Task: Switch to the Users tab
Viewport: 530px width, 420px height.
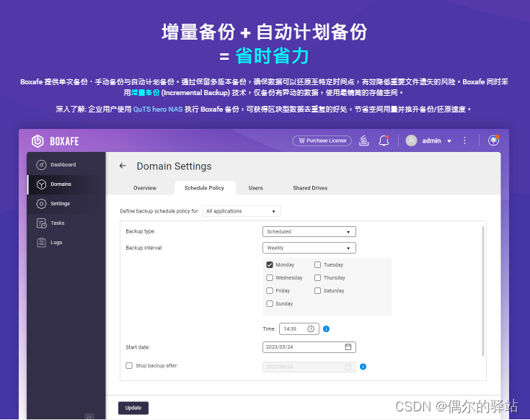Action: pos(255,188)
